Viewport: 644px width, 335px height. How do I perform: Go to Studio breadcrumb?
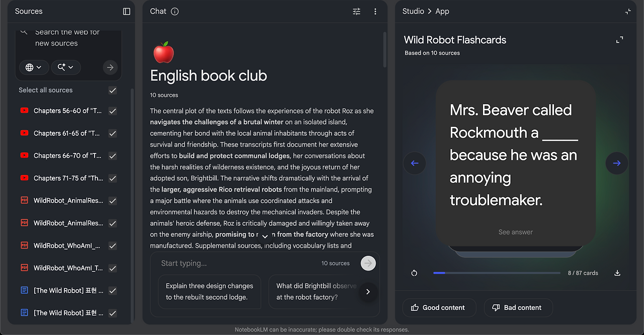point(413,11)
